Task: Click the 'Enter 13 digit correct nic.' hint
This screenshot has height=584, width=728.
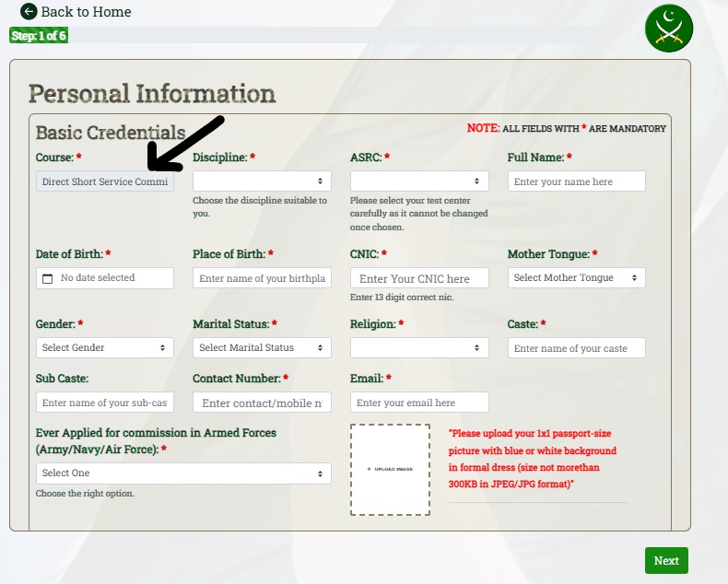Action: (x=402, y=298)
